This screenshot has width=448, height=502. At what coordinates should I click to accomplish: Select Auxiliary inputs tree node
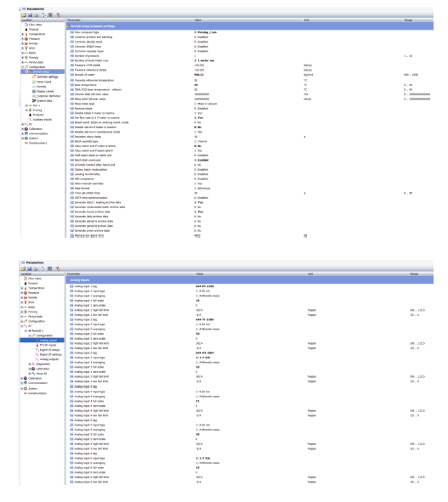click(43, 120)
